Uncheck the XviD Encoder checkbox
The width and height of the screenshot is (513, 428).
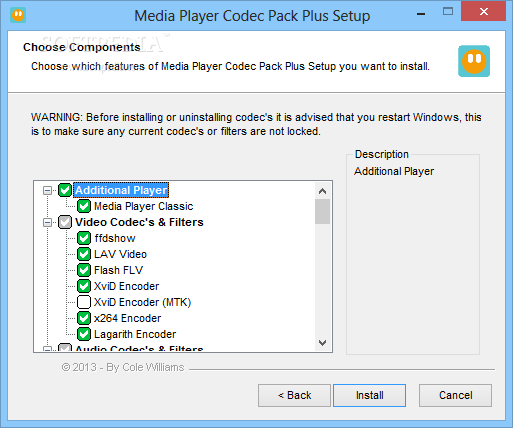coord(84,286)
